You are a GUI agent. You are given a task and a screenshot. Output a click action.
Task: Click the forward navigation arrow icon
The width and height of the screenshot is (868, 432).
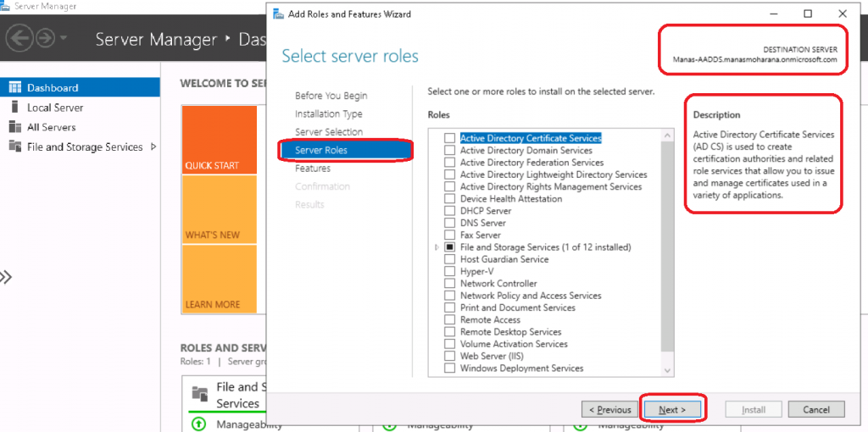tap(45, 38)
